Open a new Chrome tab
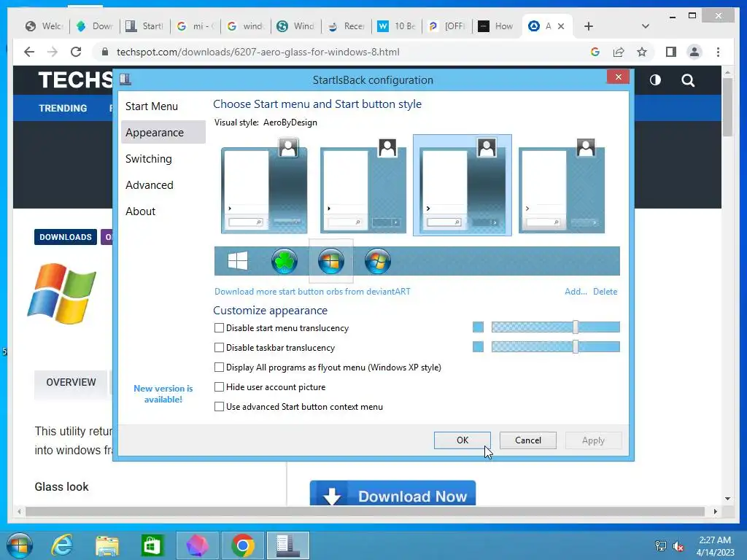The width and height of the screenshot is (747, 560). (589, 26)
